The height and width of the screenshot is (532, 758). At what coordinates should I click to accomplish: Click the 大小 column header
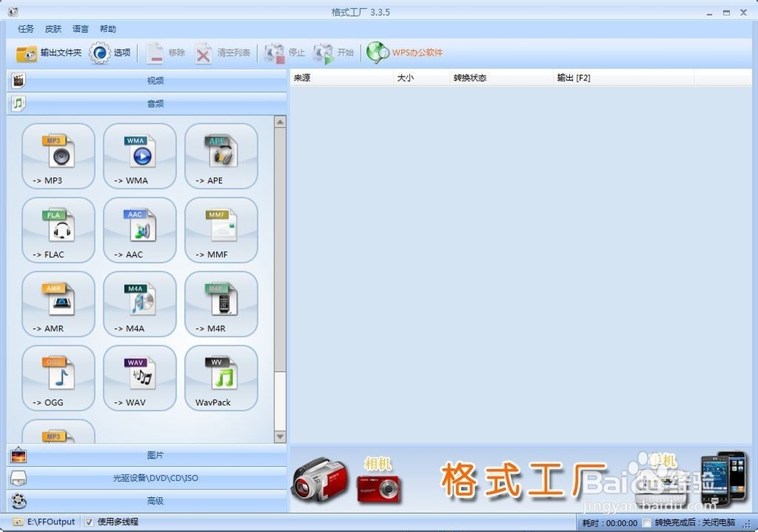[421, 78]
